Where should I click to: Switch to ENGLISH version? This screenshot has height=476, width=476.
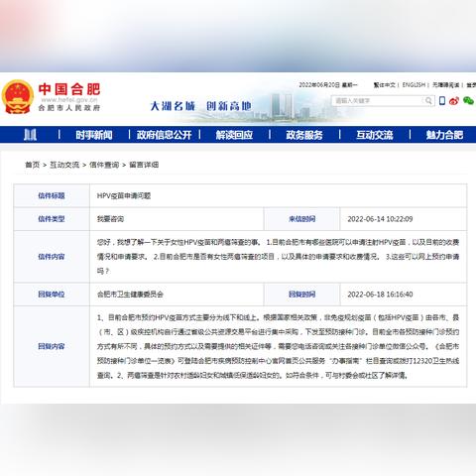click(414, 85)
